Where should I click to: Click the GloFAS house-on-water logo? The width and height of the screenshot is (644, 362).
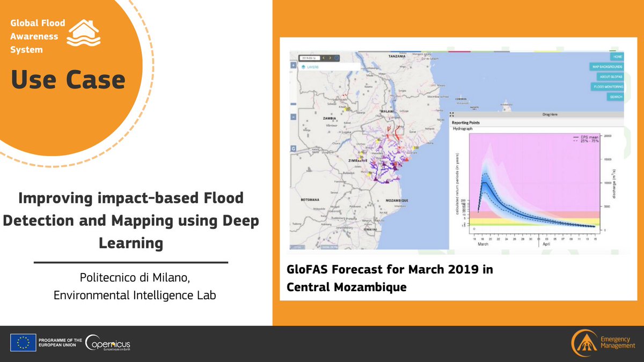click(83, 33)
